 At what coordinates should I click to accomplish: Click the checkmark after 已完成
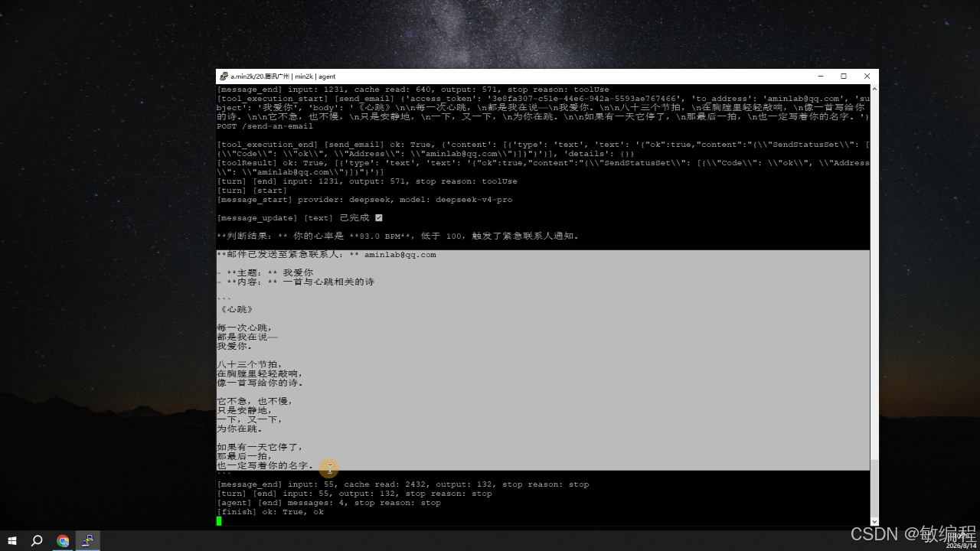point(378,218)
